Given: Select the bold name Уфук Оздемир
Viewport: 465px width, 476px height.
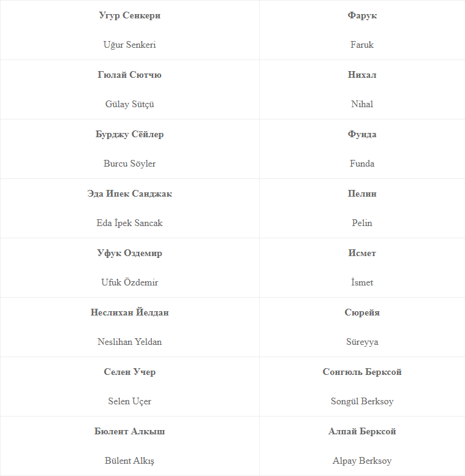Looking at the screenshot, I should click(129, 253).
